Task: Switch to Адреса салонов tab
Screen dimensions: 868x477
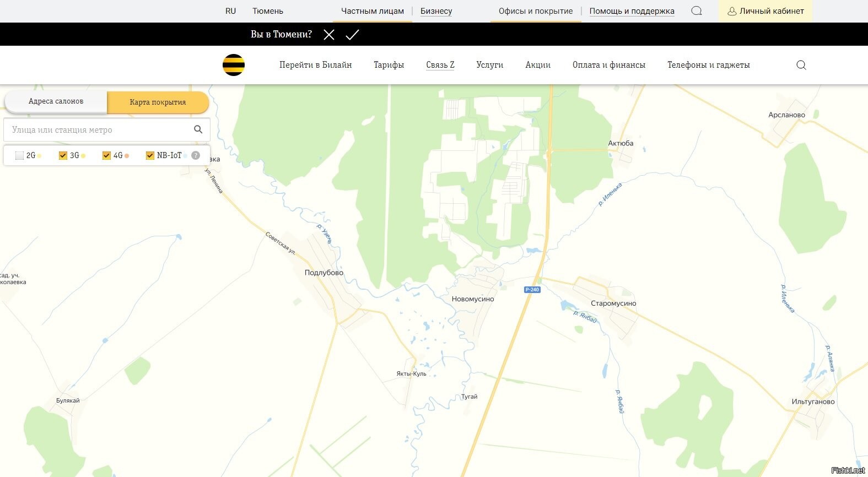Action: (x=56, y=101)
